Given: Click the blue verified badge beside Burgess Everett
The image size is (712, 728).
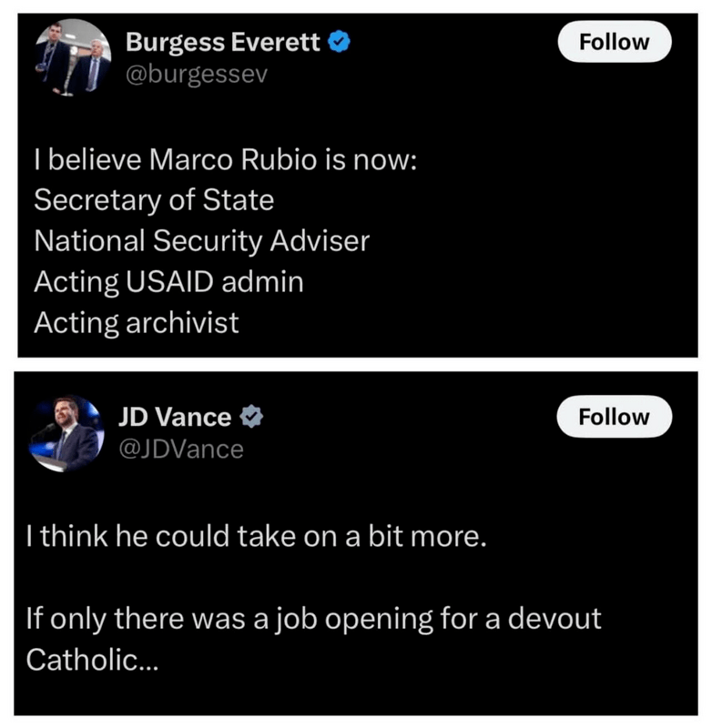Looking at the screenshot, I should click(x=340, y=42).
